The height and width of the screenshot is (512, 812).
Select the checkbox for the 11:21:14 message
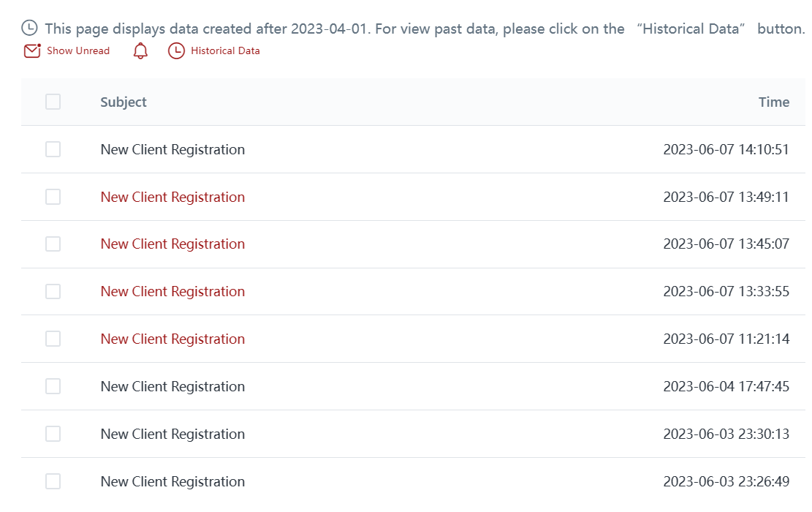53,339
